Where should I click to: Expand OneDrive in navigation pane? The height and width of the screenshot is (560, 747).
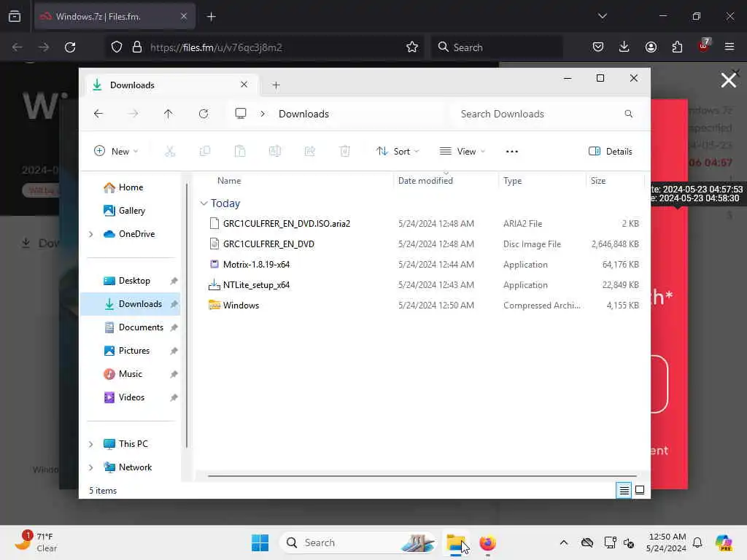click(91, 234)
